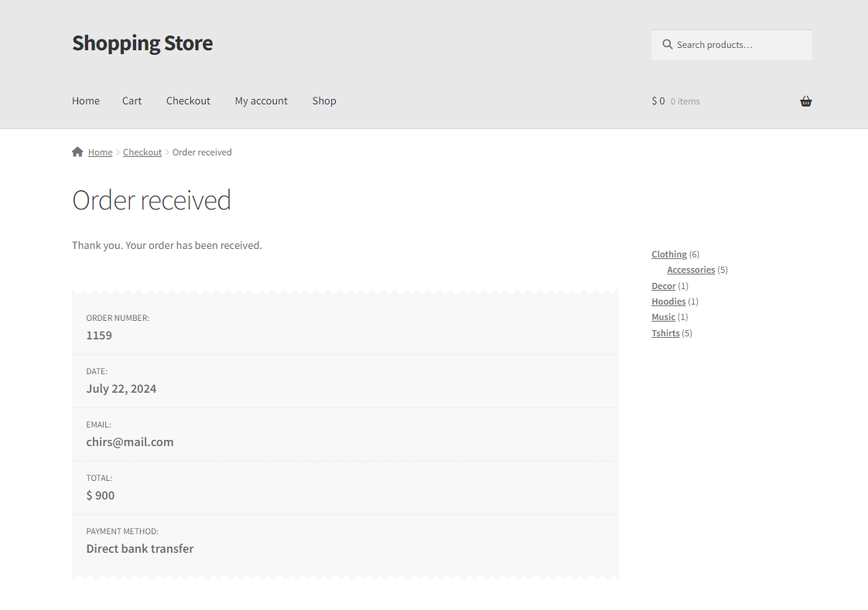Open the Tshirts category link

point(665,333)
